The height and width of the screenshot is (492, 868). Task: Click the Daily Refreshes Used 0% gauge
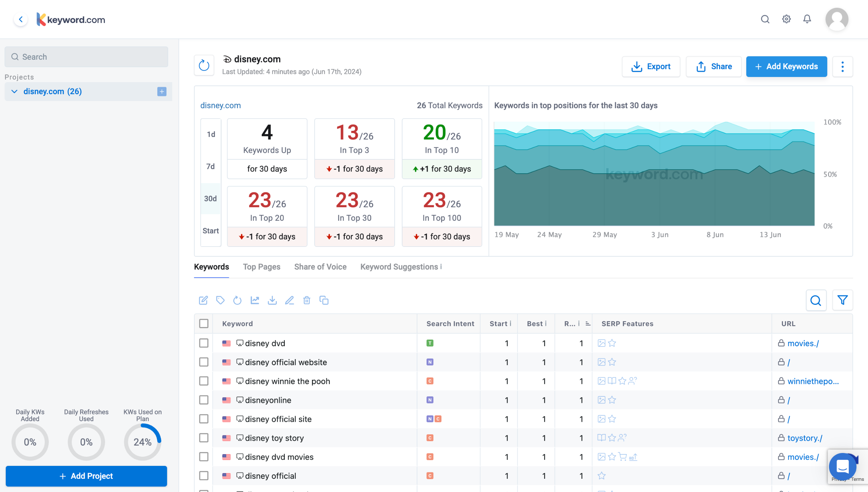pos(86,442)
